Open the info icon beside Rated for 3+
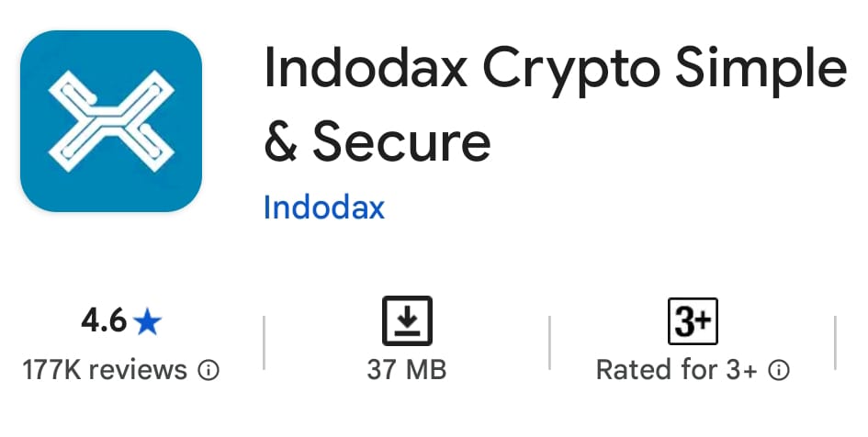Screen dimensions: 868x437 (x=779, y=371)
